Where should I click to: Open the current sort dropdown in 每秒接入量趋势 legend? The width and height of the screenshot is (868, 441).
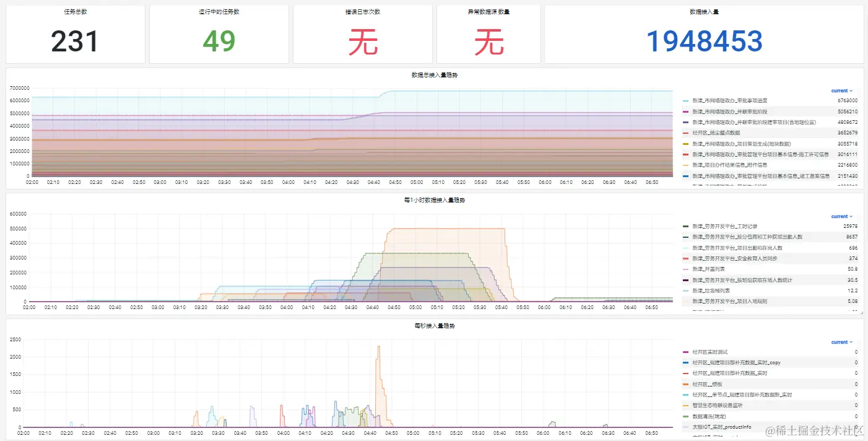pyautogui.click(x=841, y=341)
